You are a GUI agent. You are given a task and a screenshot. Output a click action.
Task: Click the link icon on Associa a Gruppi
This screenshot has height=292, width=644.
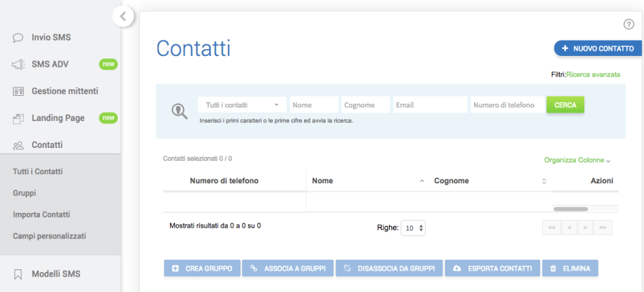pos(254,269)
